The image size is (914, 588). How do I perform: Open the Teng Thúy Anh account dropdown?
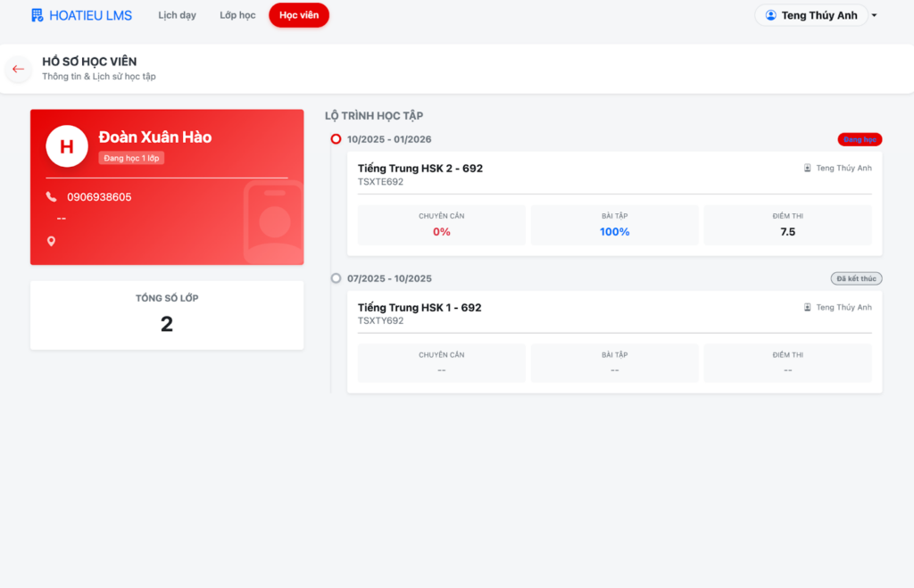(811, 15)
